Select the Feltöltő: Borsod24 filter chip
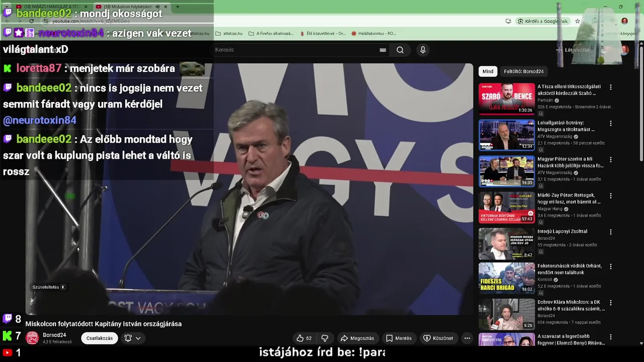Screen dimensions: 644x362 tap(524, 71)
